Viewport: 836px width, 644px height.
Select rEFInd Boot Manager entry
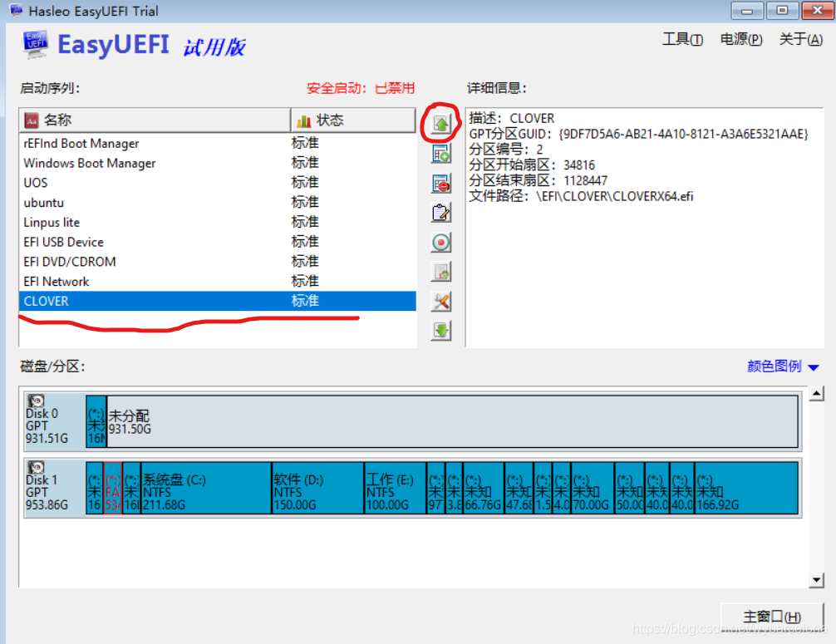[x=218, y=144]
